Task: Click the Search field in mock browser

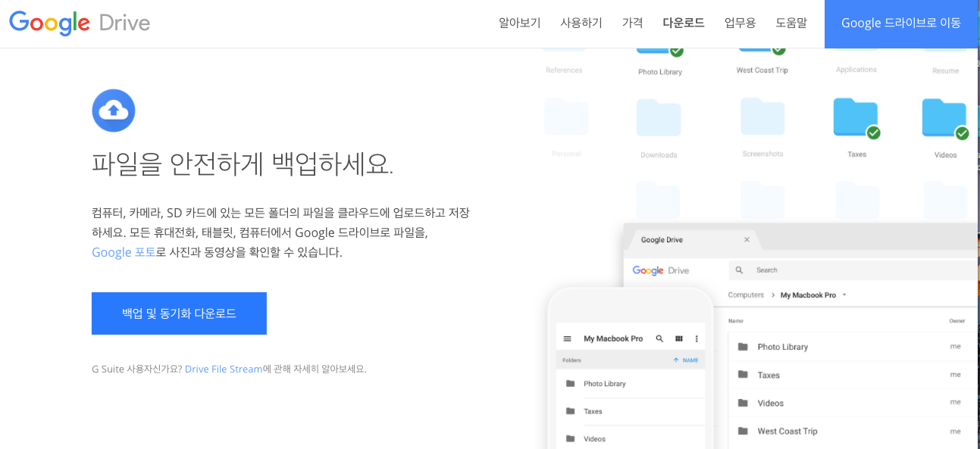Action: [853, 270]
